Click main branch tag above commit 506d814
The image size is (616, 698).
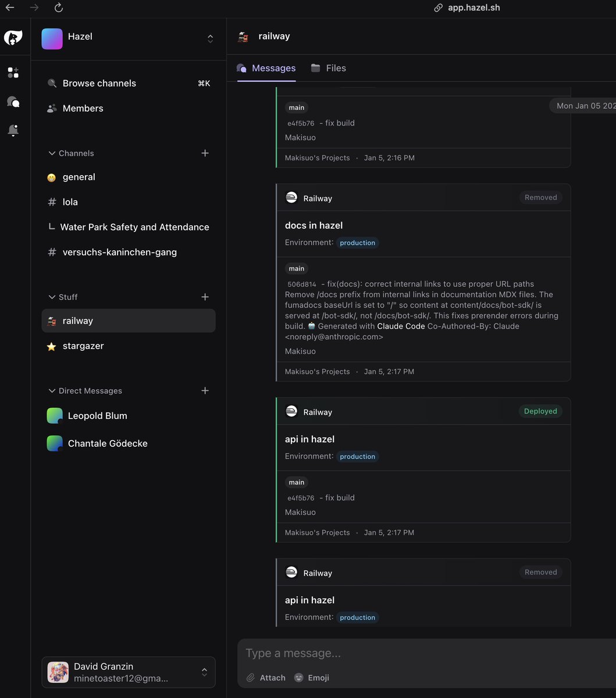[297, 269]
